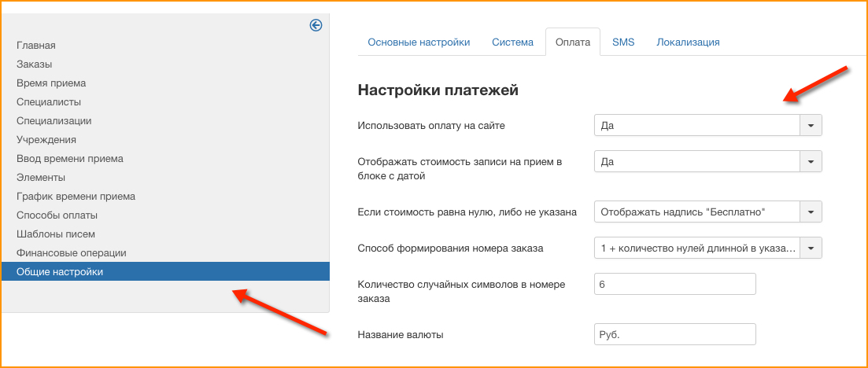This screenshot has height=368, width=868.
Task: Expand the 'Отображать стоимость записи' dropdown arrow
Action: [811, 161]
